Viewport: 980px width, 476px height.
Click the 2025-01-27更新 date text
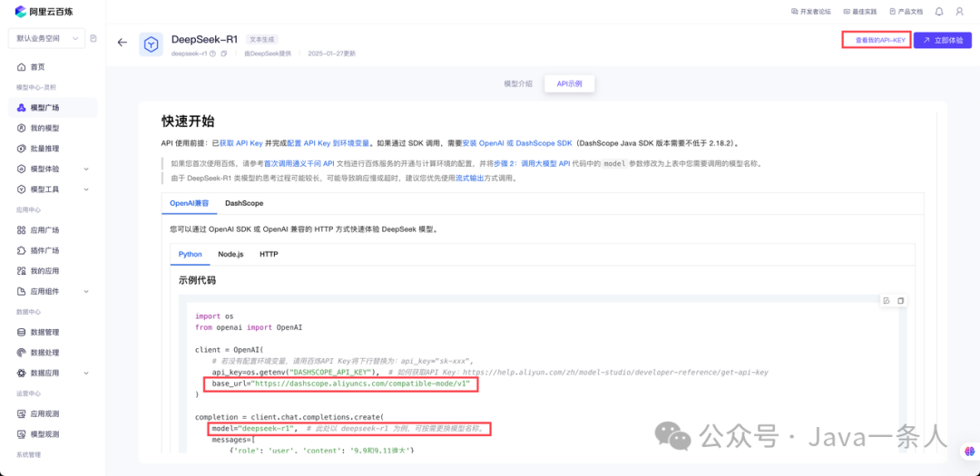(x=331, y=53)
